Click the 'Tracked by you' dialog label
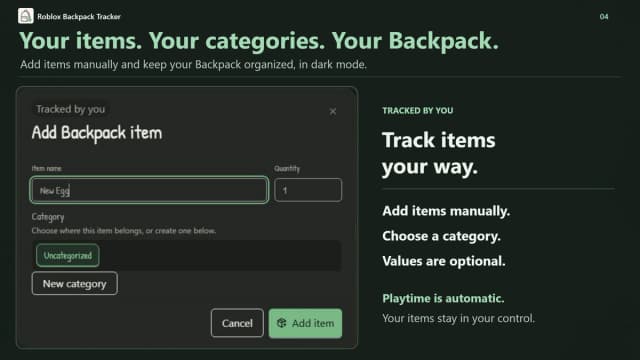This screenshot has width=640, height=360. pos(70,109)
